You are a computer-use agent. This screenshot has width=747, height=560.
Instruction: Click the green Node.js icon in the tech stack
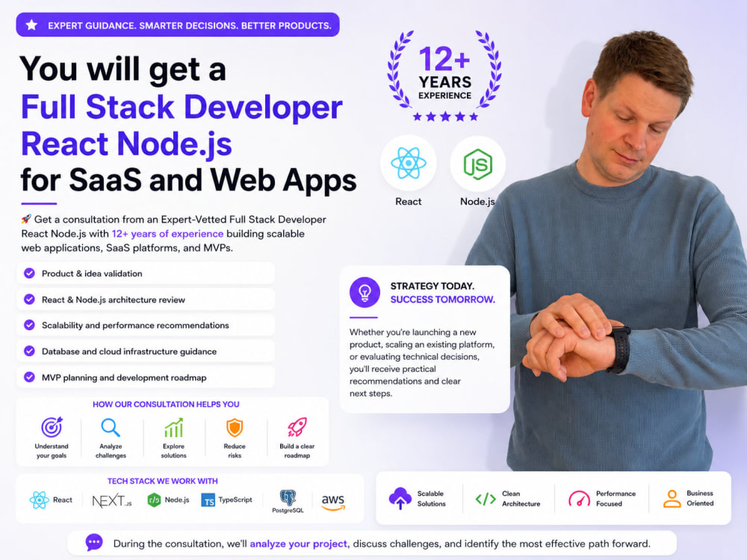[154, 500]
